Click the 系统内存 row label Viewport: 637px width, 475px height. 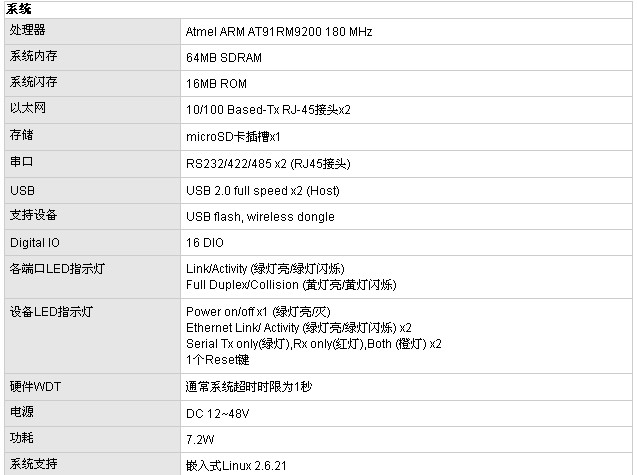coord(34,57)
